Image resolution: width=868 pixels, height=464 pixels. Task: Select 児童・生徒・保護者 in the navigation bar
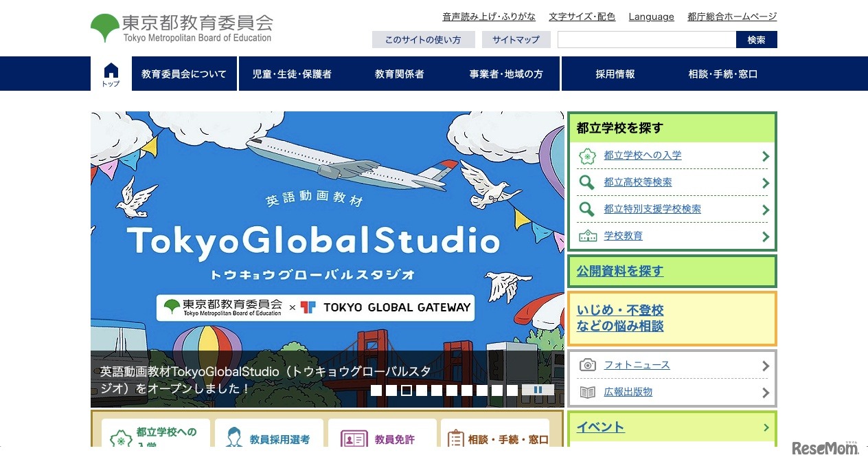[293, 74]
